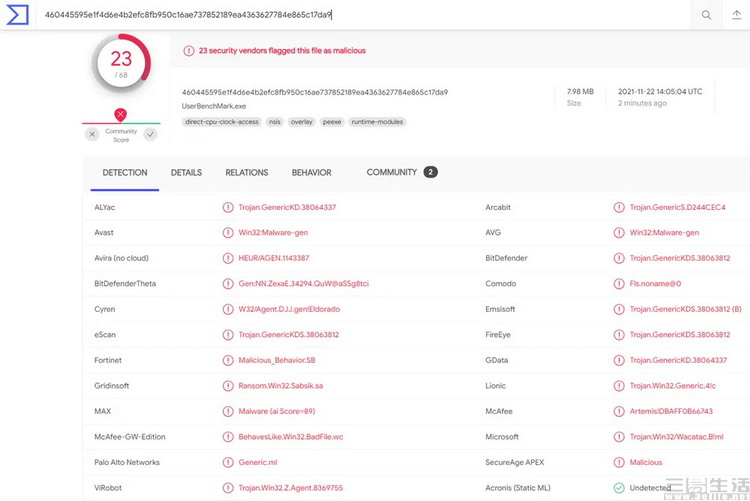Click the runtime-modules tag
The image size is (750, 501).
tap(377, 122)
